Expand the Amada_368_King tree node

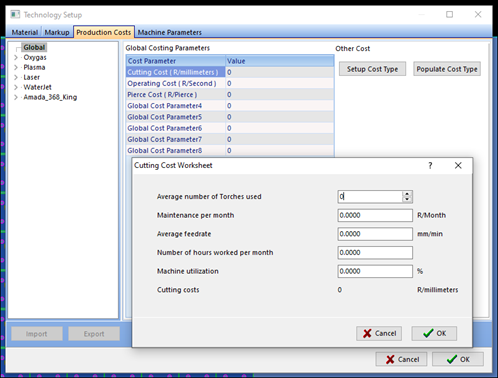coord(16,97)
